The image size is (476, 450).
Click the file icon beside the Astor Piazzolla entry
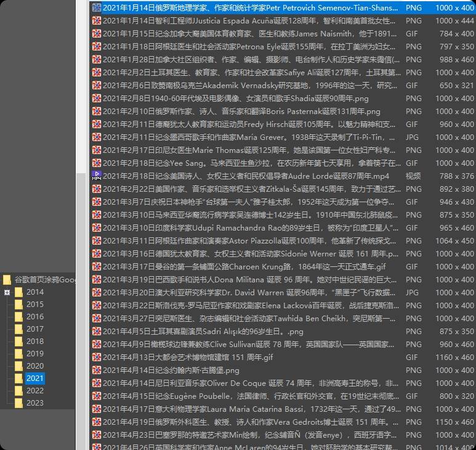96,241
